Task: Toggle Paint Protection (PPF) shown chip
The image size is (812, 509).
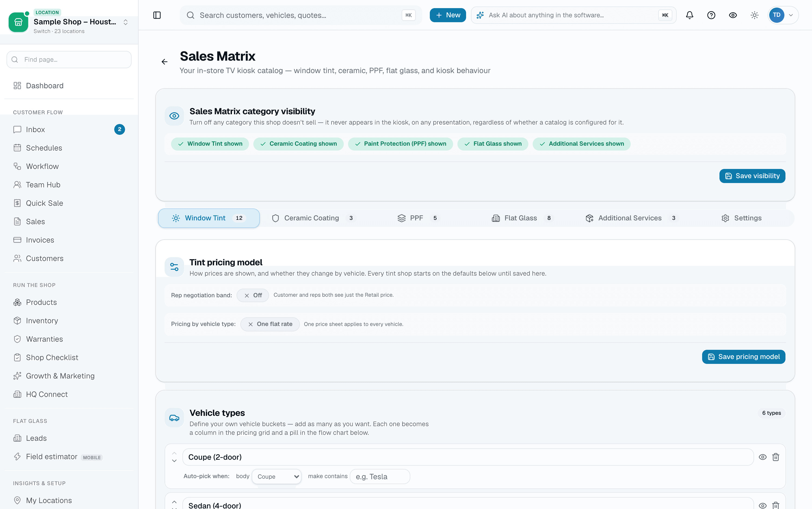Action: click(x=400, y=144)
